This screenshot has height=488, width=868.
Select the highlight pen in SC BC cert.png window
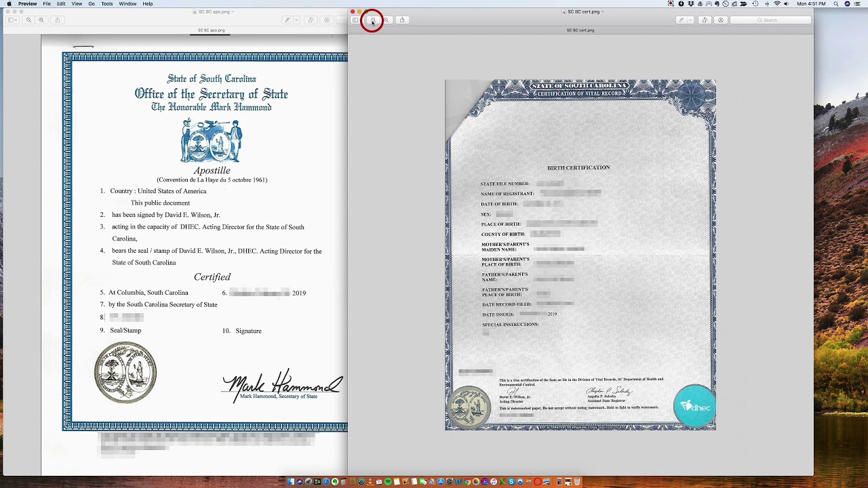pos(681,20)
